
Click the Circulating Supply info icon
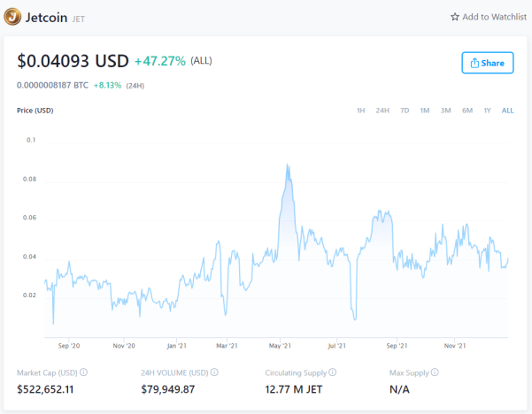[x=333, y=372]
